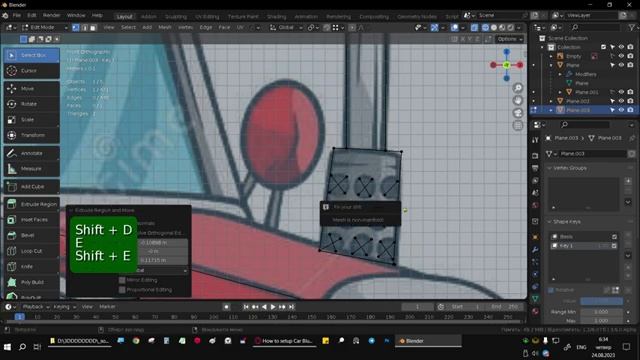This screenshot has height=360, width=640.
Task: Open the Tool properties tab icon
Action: point(535,140)
